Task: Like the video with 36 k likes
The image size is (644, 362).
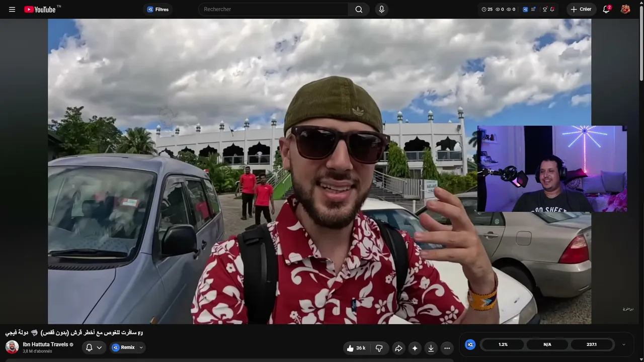Action: coord(357,348)
